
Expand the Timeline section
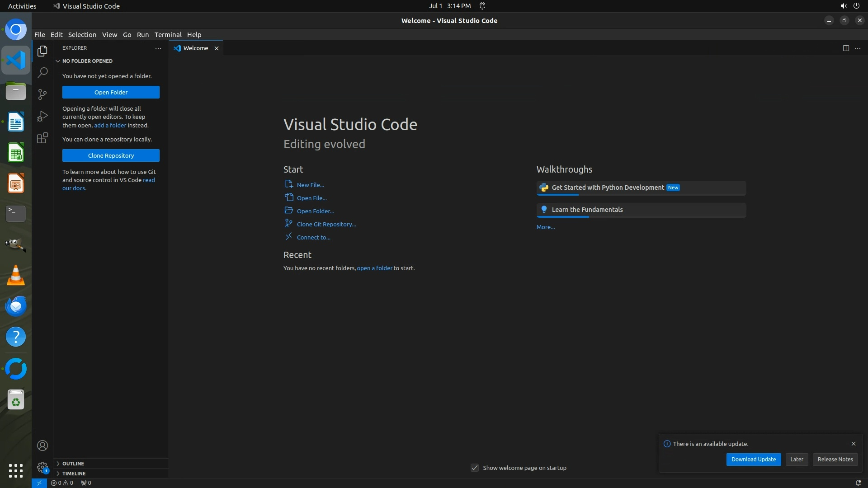[74, 474]
